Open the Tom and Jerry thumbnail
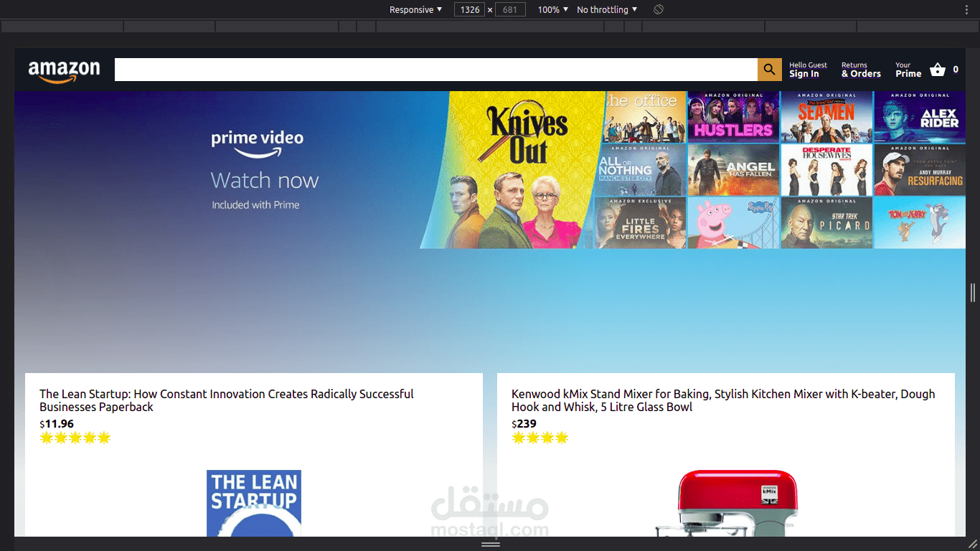The width and height of the screenshot is (980, 551). tap(920, 223)
